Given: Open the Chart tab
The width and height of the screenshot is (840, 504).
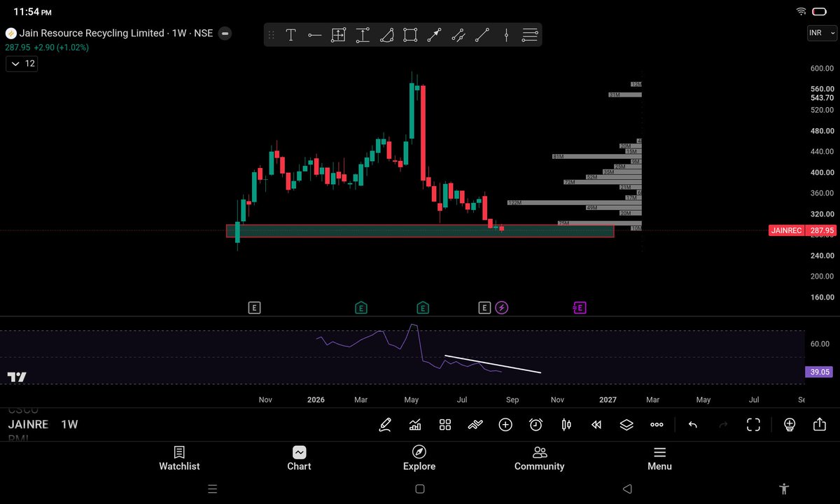Looking at the screenshot, I should click(x=299, y=458).
